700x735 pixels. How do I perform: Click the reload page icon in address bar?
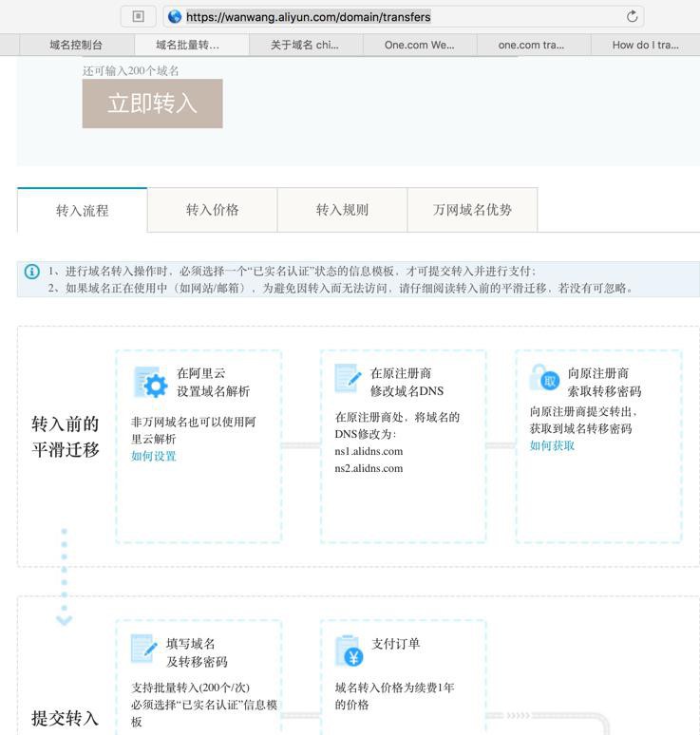[x=632, y=17]
